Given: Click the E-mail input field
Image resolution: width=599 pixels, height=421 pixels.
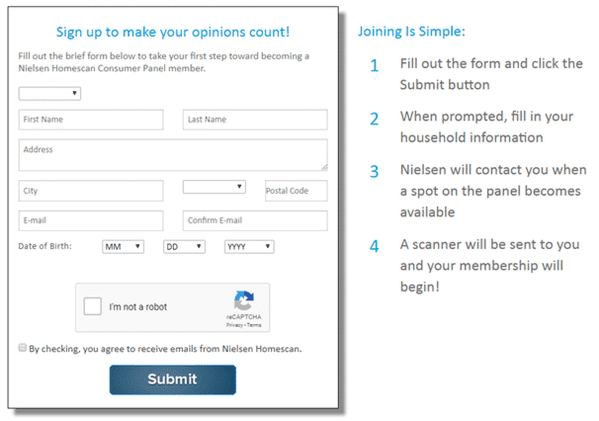Looking at the screenshot, I should pos(91,220).
